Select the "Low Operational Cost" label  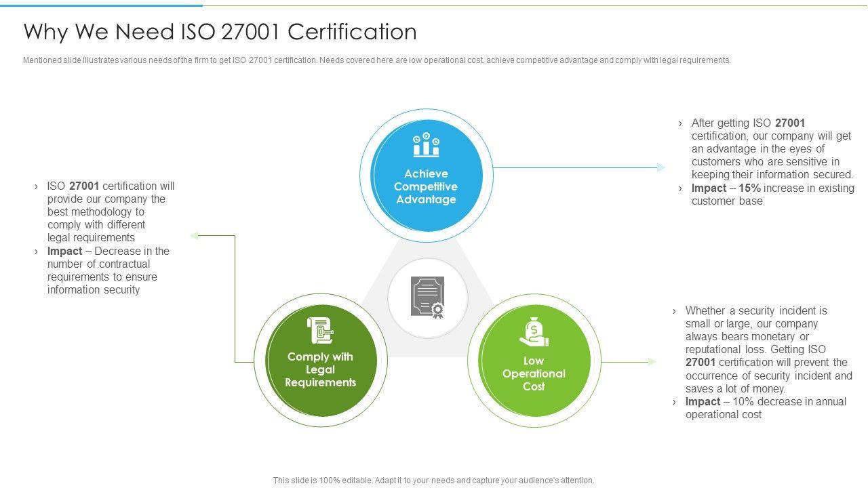click(534, 373)
